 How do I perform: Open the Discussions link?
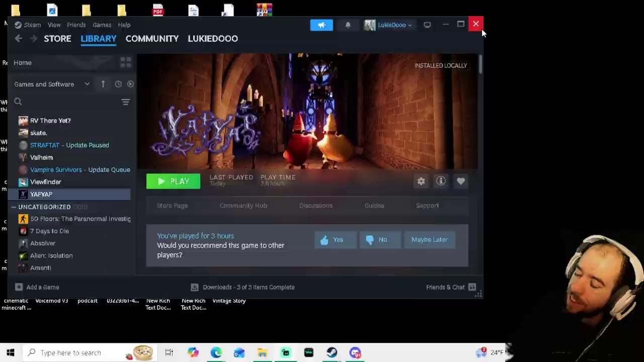tap(315, 206)
